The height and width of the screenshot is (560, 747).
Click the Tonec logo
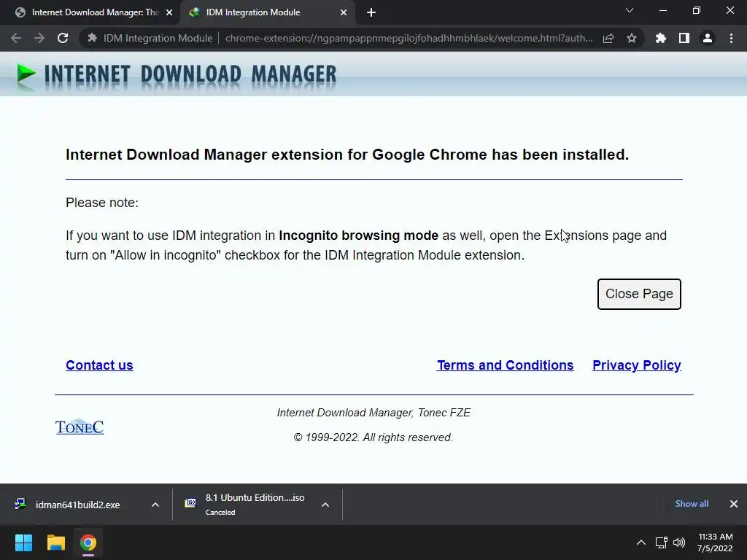click(80, 427)
